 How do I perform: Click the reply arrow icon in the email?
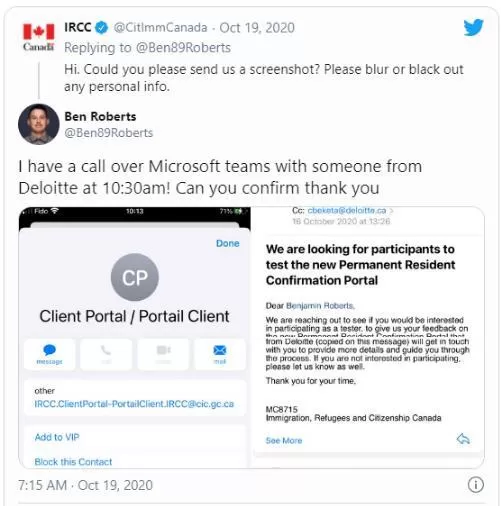(x=463, y=439)
